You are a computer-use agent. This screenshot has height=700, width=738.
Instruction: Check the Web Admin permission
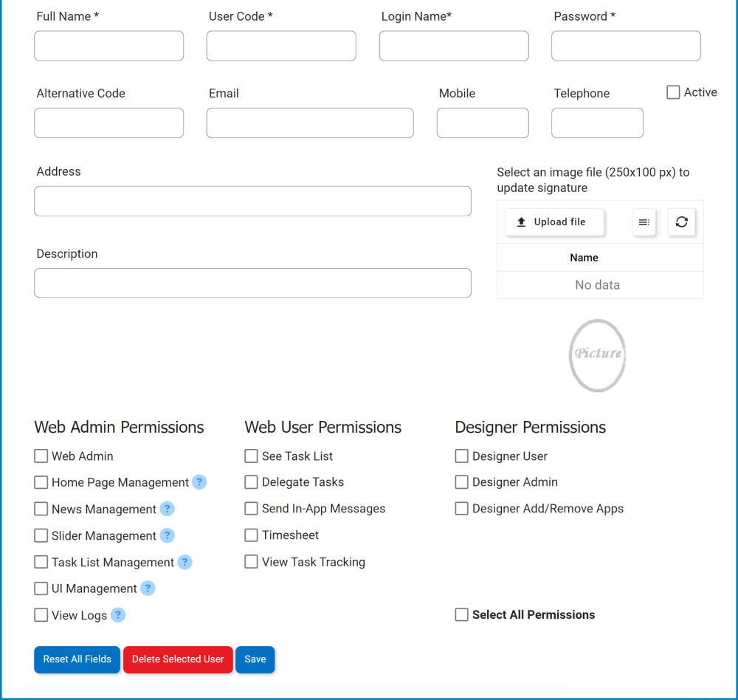pos(41,456)
